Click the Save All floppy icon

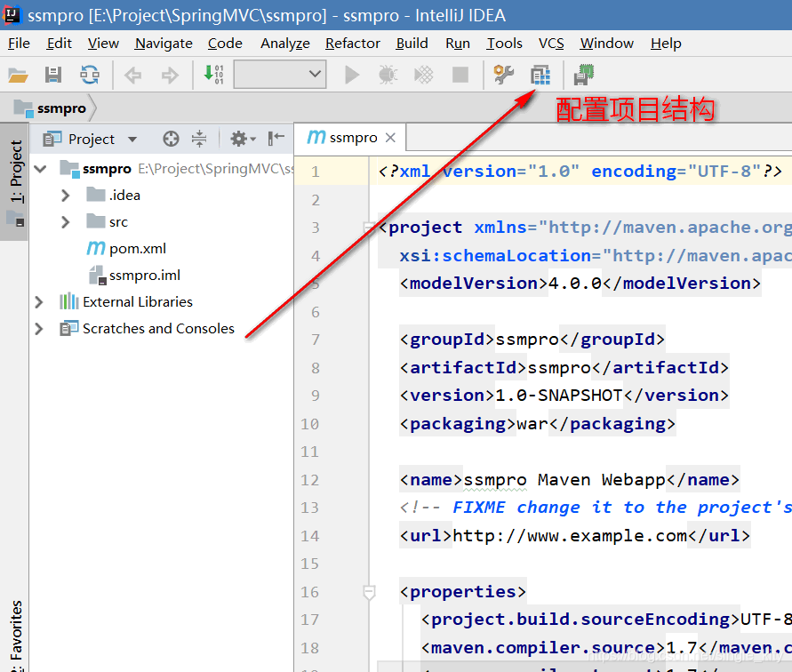53,76
